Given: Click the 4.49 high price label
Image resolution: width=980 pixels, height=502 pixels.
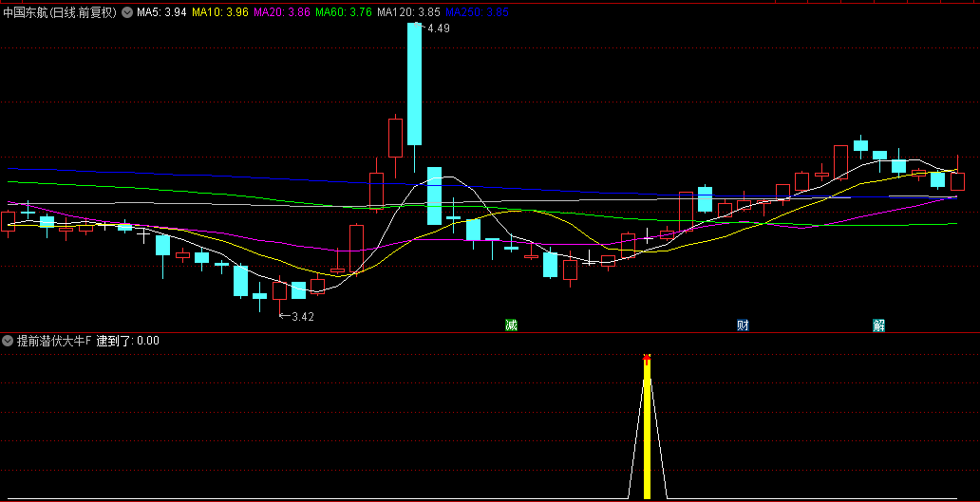Looking at the screenshot, I should (x=438, y=28).
